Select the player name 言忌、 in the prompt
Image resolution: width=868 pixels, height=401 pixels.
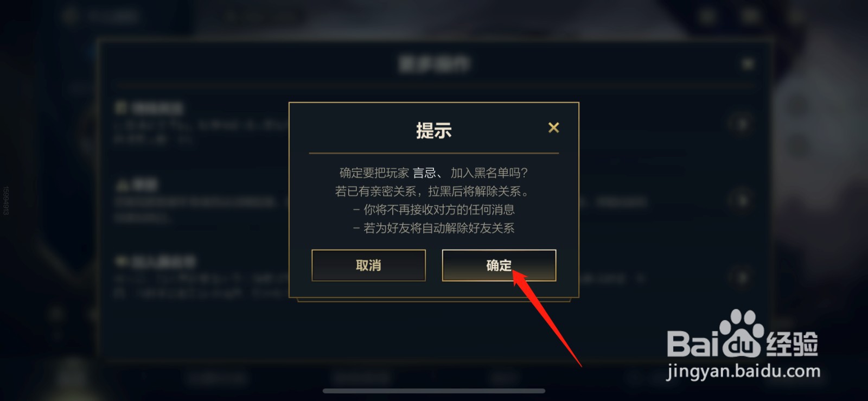pyautogui.click(x=427, y=173)
